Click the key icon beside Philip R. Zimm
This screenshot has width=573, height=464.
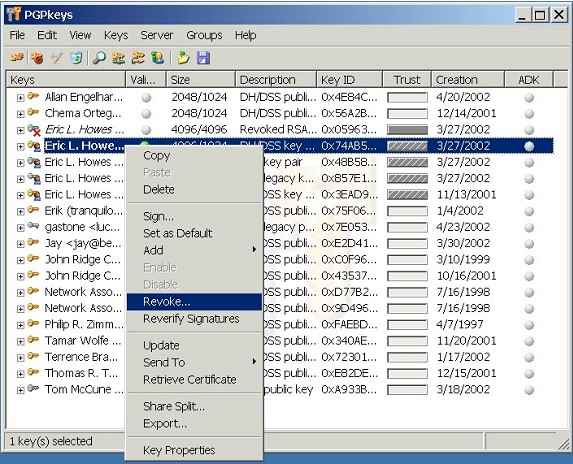pos(33,323)
